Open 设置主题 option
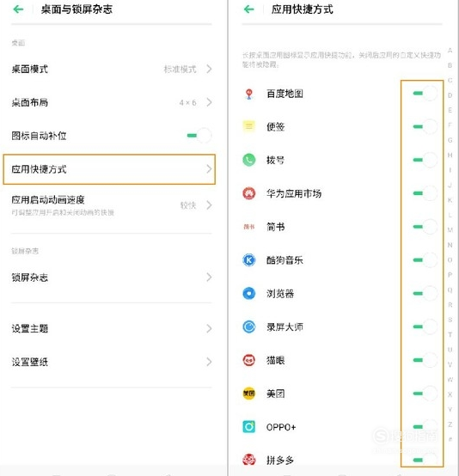The image size is (459, 476). pyautogui.click(x=112, y=328)
